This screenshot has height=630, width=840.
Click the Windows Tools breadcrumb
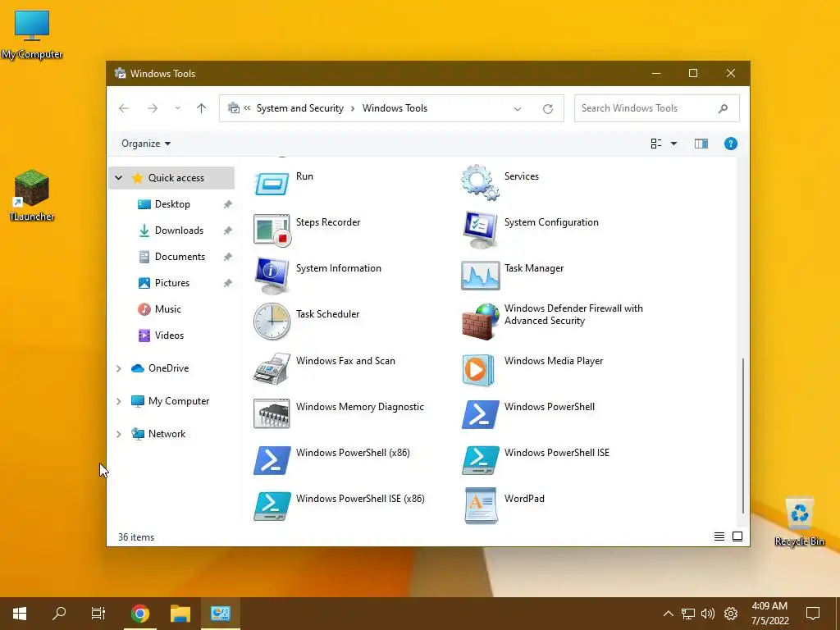coord(395,108)
